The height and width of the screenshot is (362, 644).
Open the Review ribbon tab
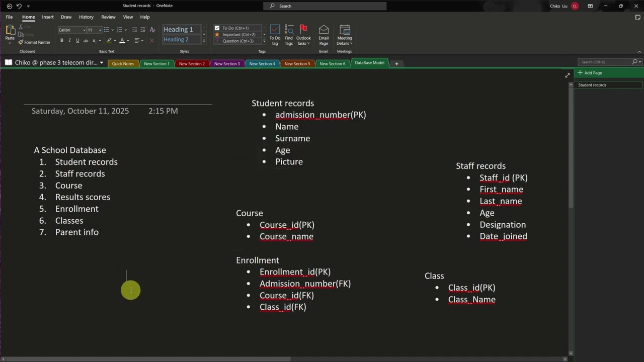pos(108,17)
